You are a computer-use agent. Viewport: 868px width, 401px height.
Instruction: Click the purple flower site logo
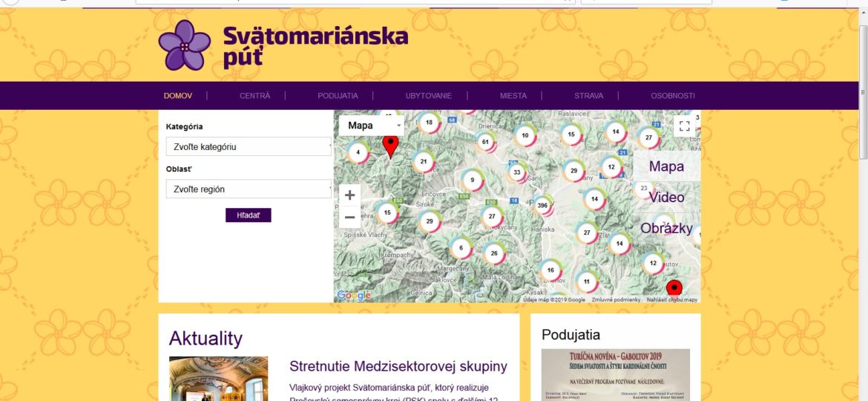click(x=184, y=45)
